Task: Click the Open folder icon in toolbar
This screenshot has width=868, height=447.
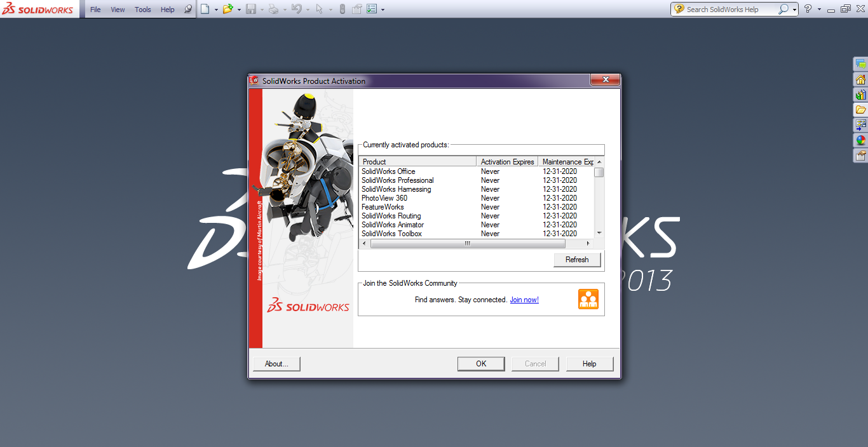Action: [x=227, y=9]
